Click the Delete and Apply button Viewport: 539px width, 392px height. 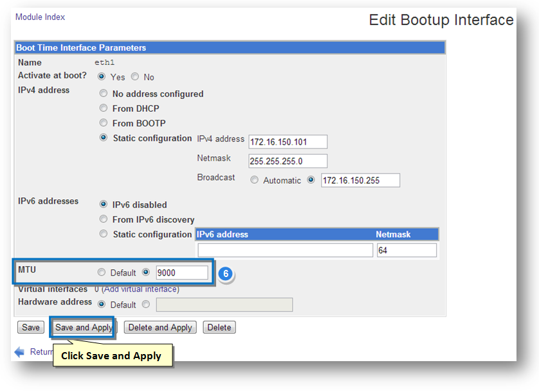pyautogui.click(x=160, y=327)
